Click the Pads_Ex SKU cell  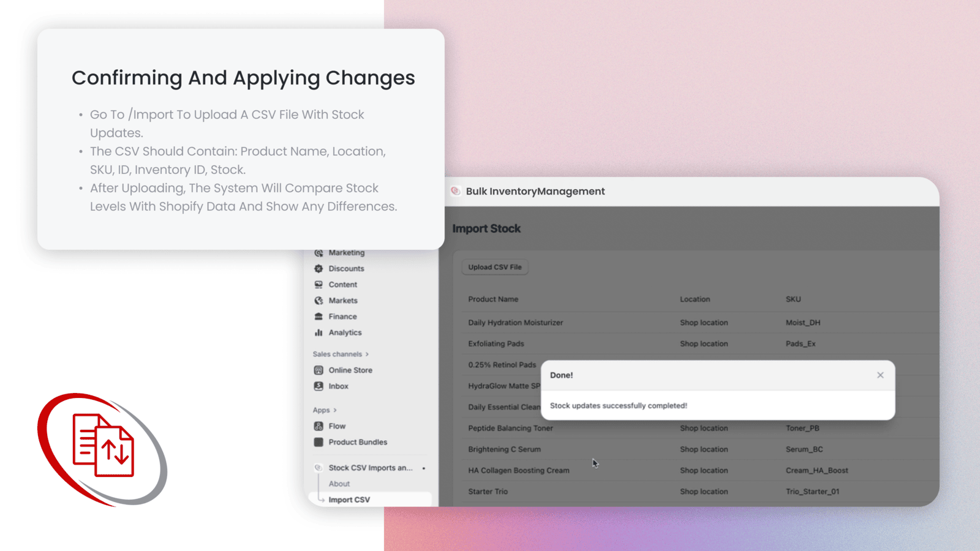(x=801, y=344)
